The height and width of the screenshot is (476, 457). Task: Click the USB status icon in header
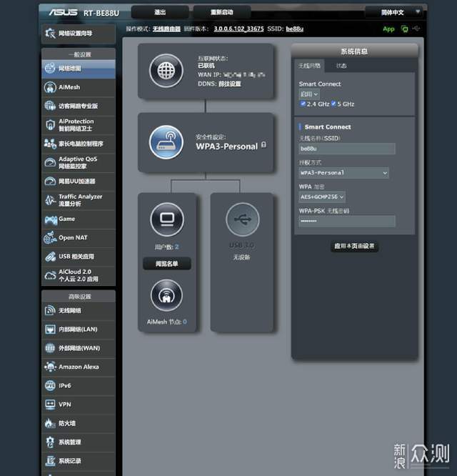(416, 29)
